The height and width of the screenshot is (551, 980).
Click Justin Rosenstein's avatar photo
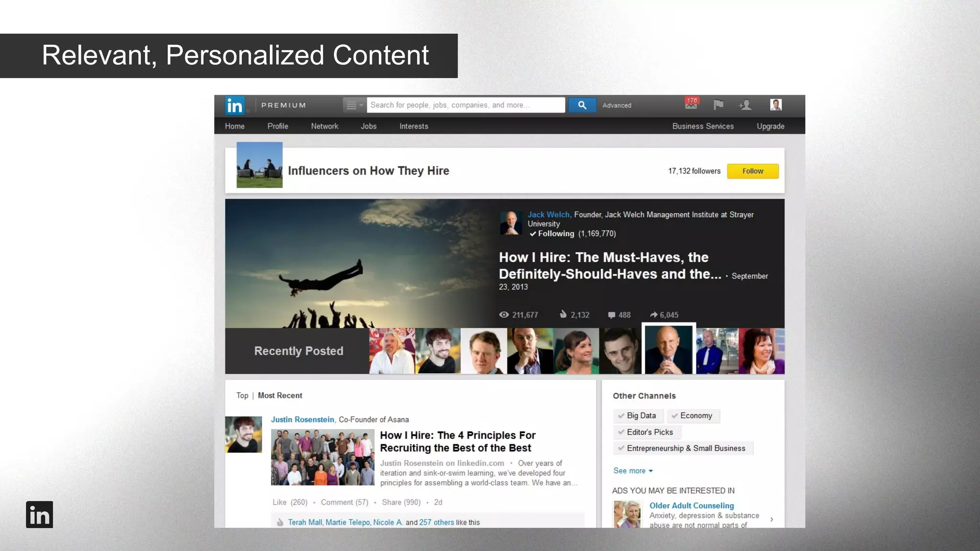pos(244,434)
